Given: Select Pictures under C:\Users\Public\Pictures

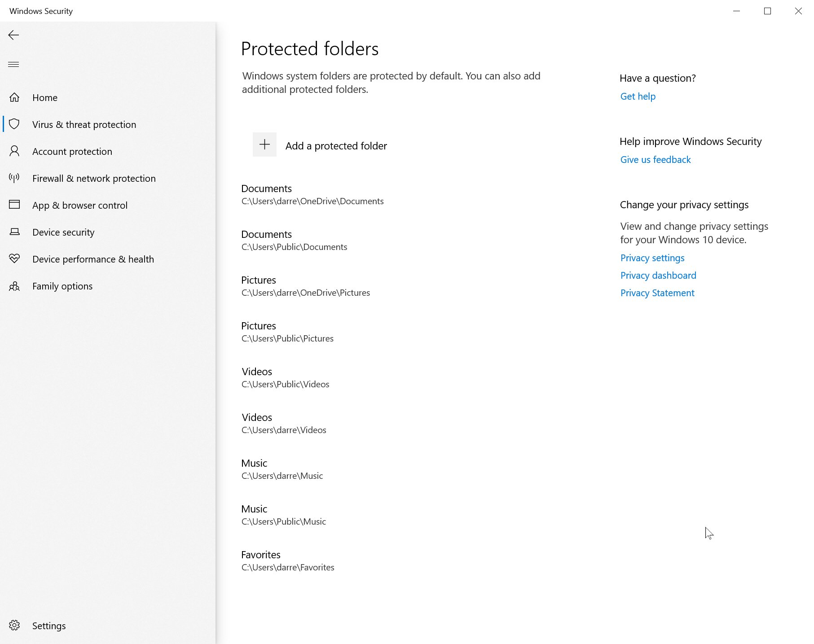Looking at the screenshot, I should [287, 332].
